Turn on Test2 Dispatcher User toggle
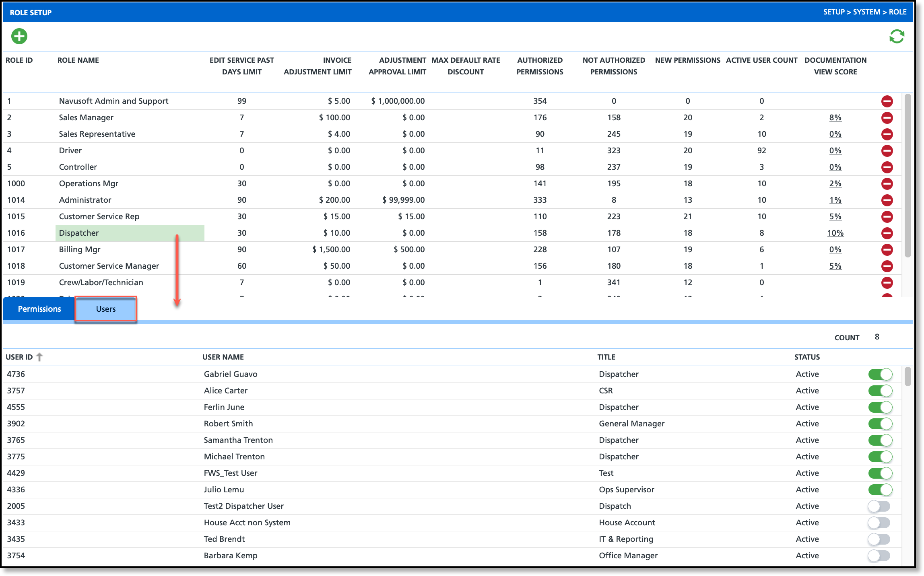The width and height of the screenshot is (924, 576). tap(879, 506)
